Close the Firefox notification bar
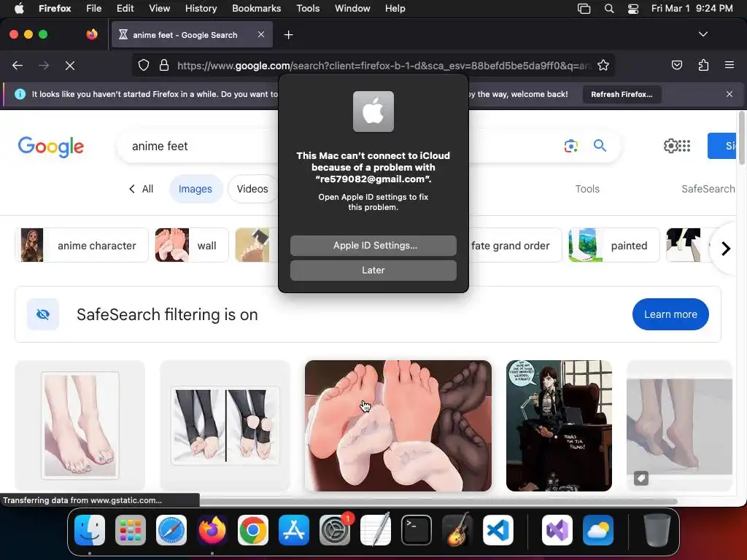The image size is (747, 560). pos(729,94)
